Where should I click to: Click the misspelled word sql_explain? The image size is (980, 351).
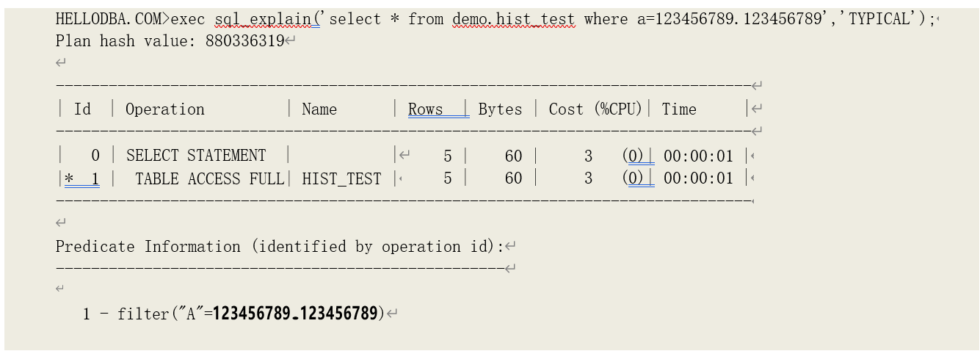click(266, 19)
